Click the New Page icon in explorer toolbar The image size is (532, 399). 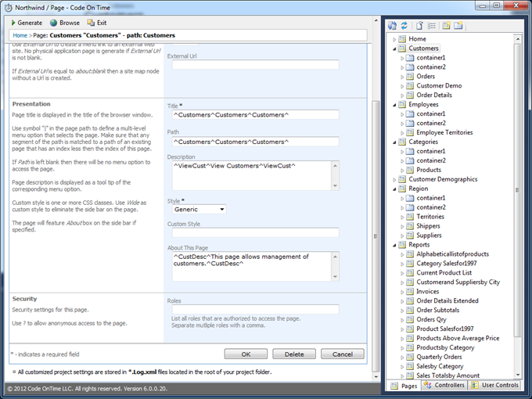[x=447, y=26]
